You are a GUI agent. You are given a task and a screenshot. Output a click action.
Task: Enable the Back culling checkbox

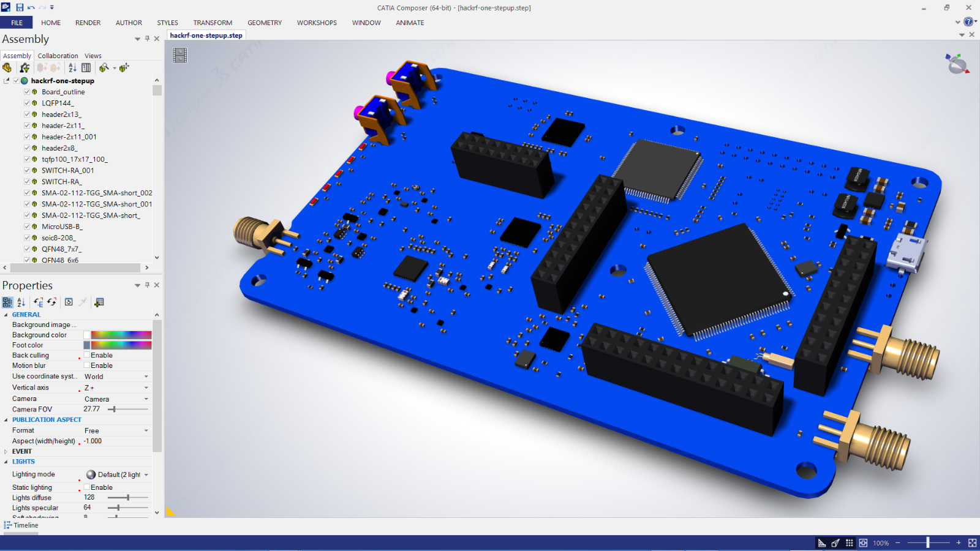[87, 355]
